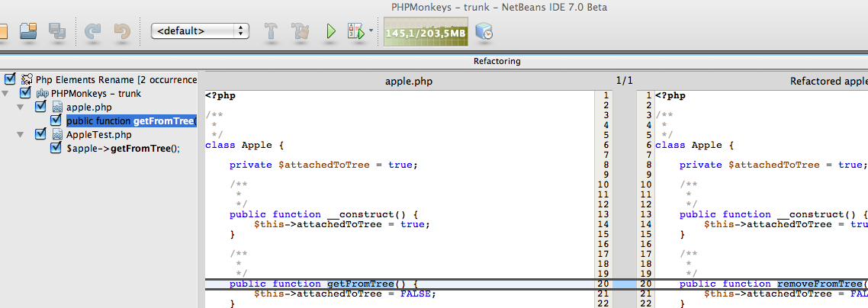
Task: Select the Refactoring panel title tab
Action: 497,62
